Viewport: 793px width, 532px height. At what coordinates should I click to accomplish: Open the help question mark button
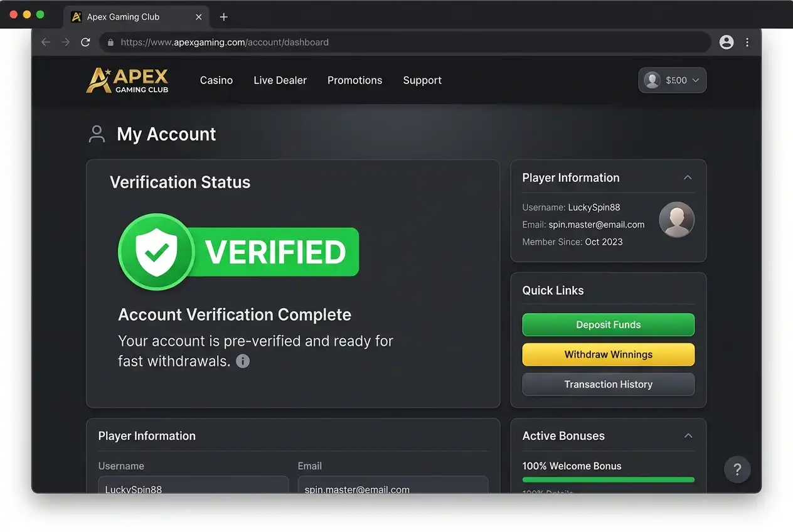pyautogui.click(x=737, y=469)
